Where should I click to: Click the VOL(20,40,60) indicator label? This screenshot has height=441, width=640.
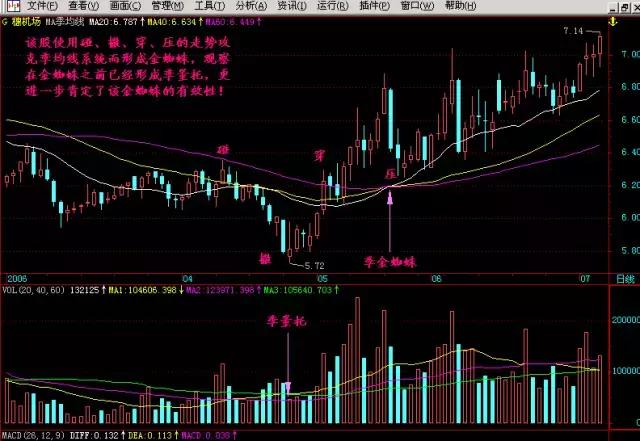click(33, 290)
